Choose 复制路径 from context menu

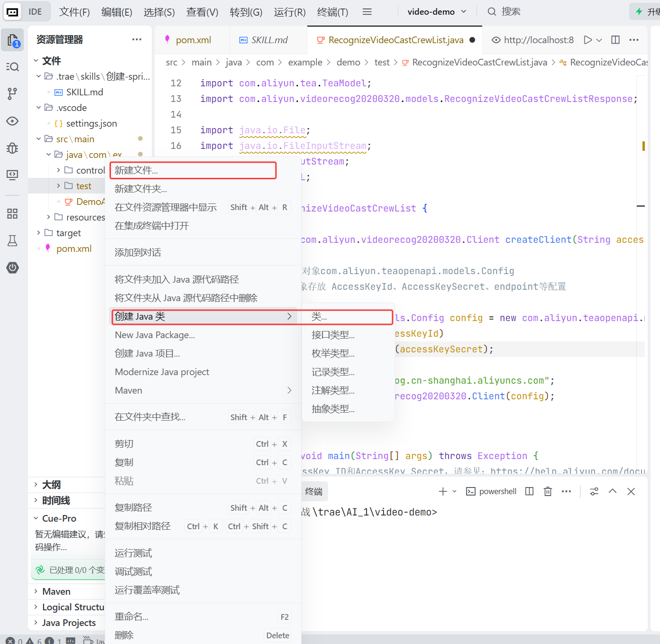(203, 507)
